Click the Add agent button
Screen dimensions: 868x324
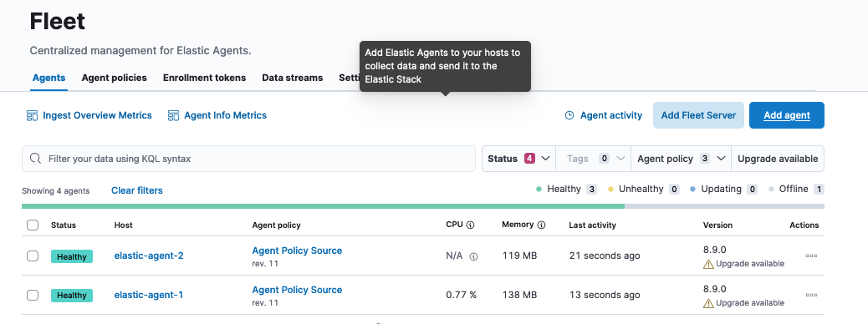[787, 115]
